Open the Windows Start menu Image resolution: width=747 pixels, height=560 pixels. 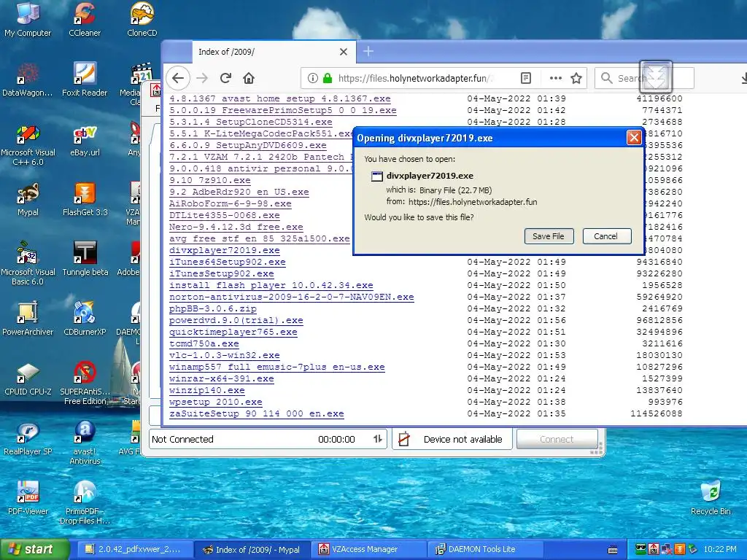point(35,549)
